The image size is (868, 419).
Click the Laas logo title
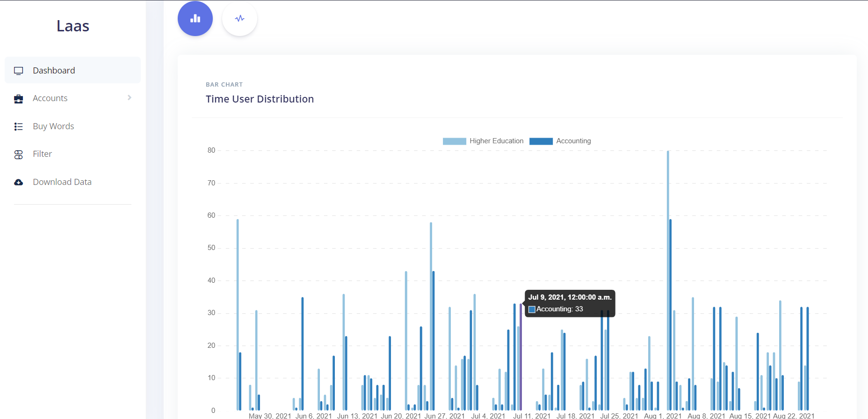click(x=73, y=26)
